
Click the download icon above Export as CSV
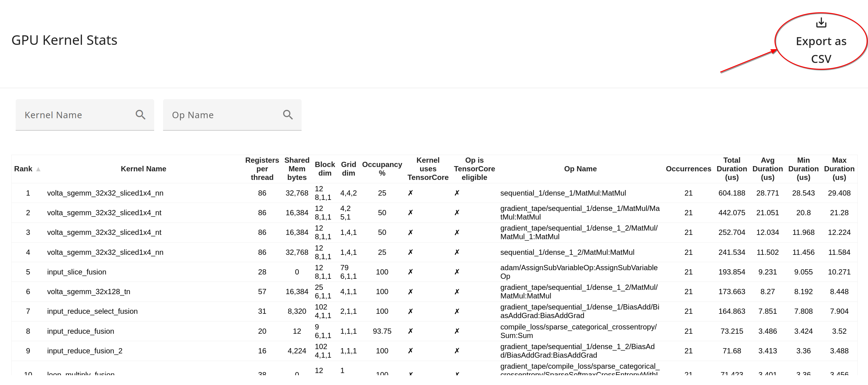pos(821,23)
